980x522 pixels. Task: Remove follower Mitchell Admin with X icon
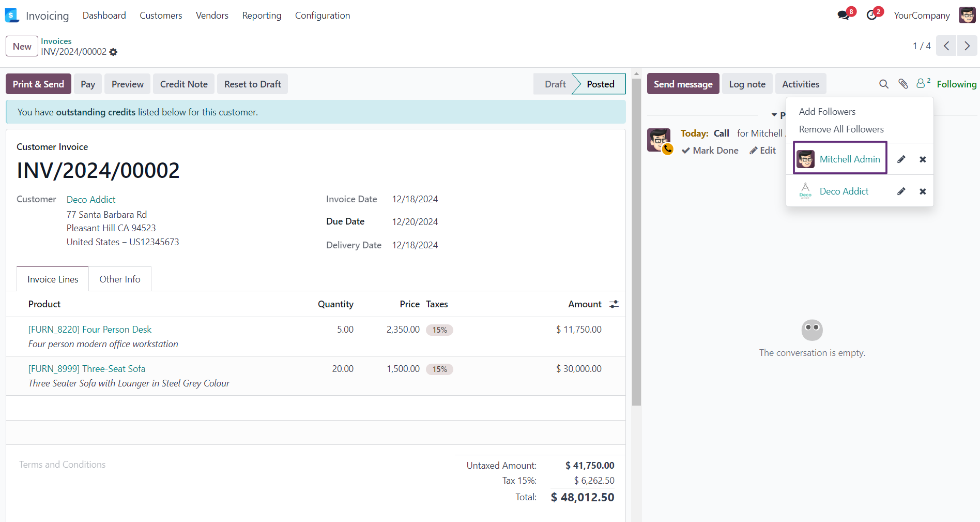point(923,159)
